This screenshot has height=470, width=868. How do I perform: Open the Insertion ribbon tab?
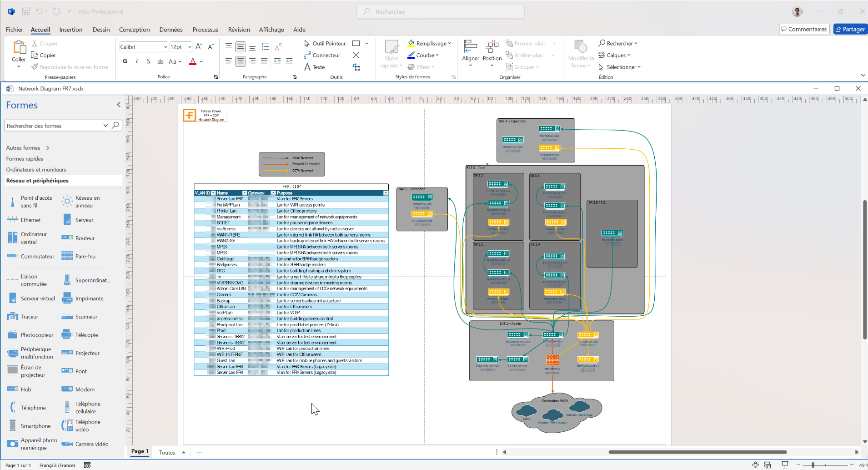click(71, 30)
